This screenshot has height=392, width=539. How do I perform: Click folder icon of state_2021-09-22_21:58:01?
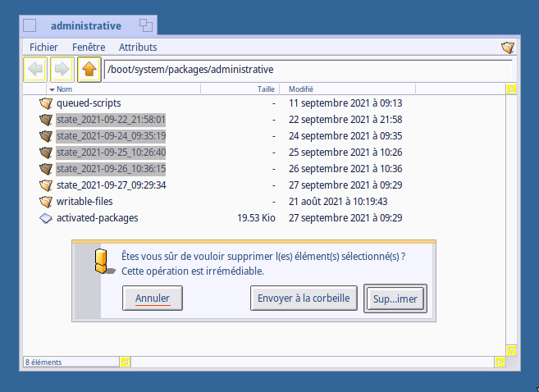46,120
